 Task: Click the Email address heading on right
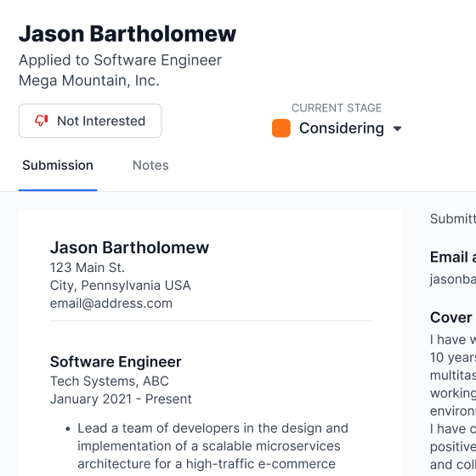click(x=452, y=257)
